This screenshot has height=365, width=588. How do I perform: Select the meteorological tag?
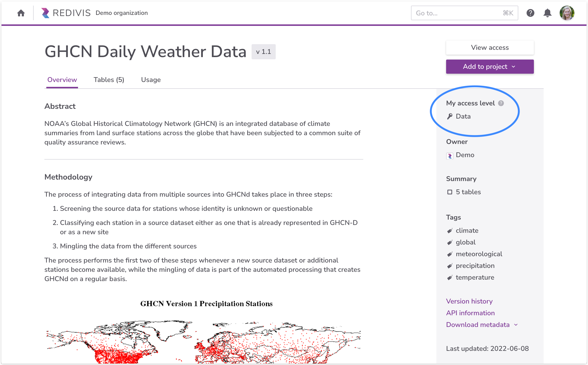(479, 254)
